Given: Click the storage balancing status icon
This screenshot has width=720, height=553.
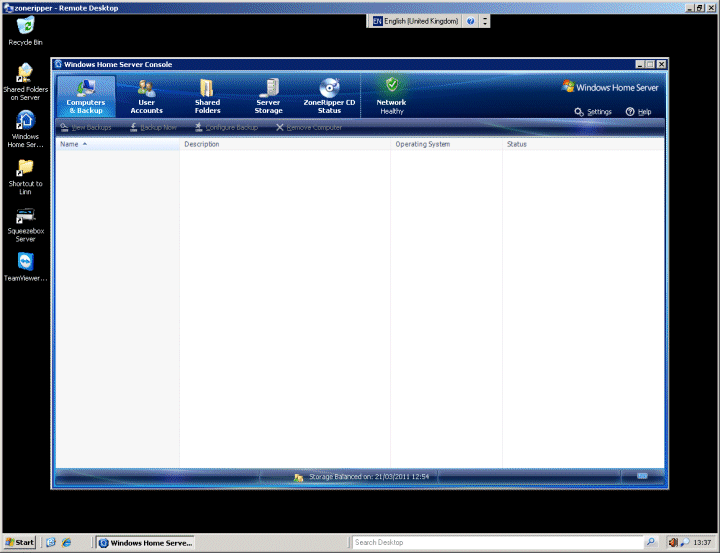Looking at the screenshot, I should (x=298, y=478).
